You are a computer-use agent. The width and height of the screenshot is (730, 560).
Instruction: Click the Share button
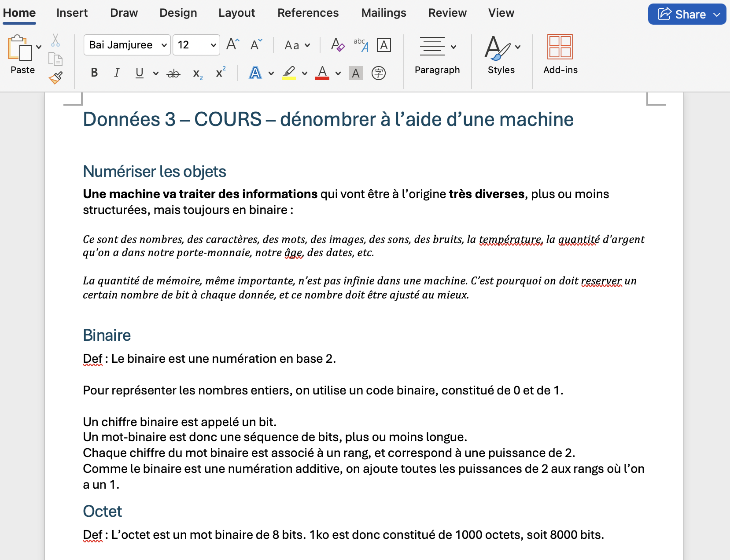pos(682,14)
